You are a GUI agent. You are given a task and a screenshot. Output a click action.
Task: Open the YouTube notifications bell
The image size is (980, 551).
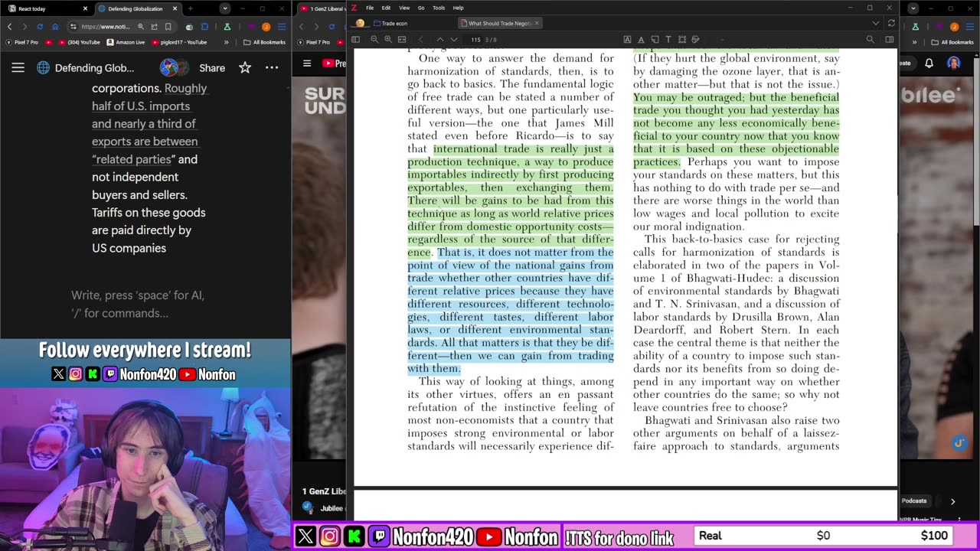pyautogui.click(x=929, y=64)
